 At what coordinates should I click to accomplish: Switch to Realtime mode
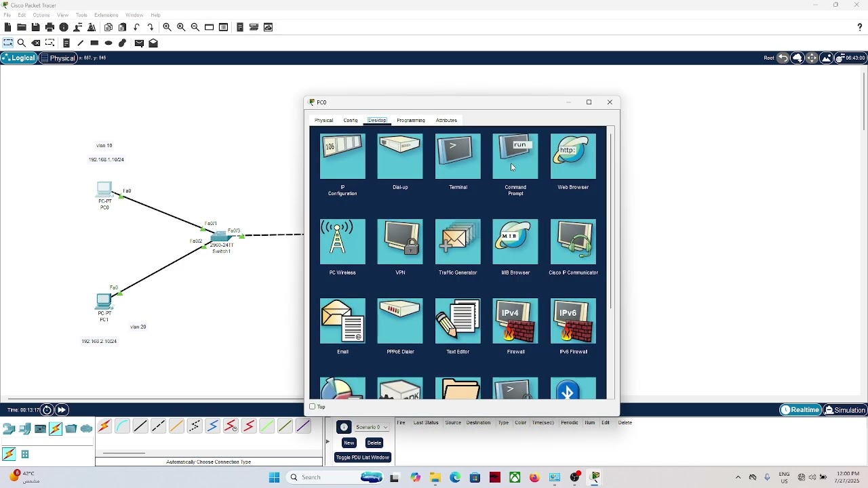point(800,409)
